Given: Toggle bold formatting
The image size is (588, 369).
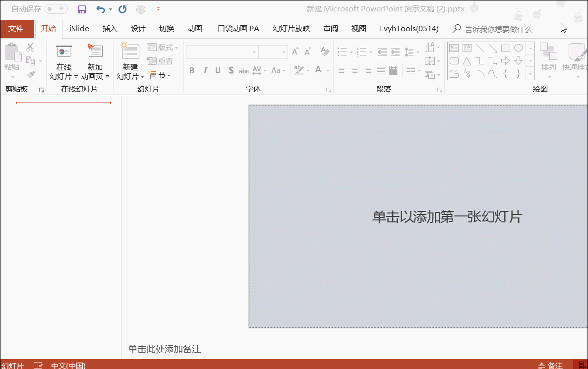Looking at the screenshot, I should (x=192, y=70).
